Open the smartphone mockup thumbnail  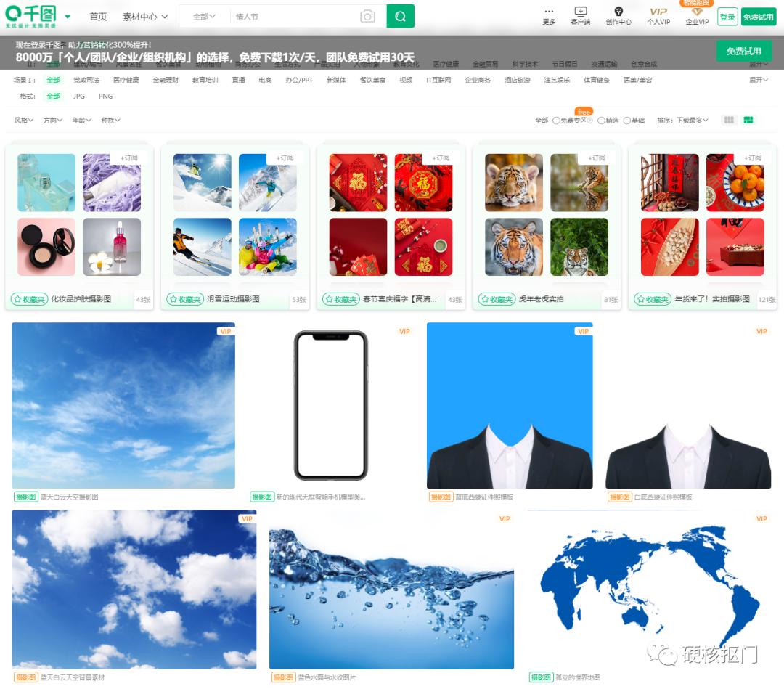click(x=330, y=406)
